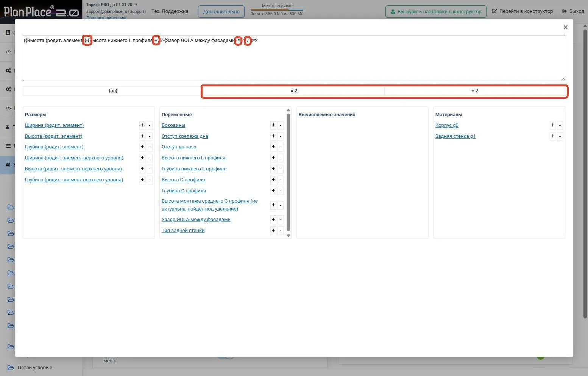Viewport: 588px width, 376px height.
Task: Click the disk space usage bar
Action: (277, 10)
